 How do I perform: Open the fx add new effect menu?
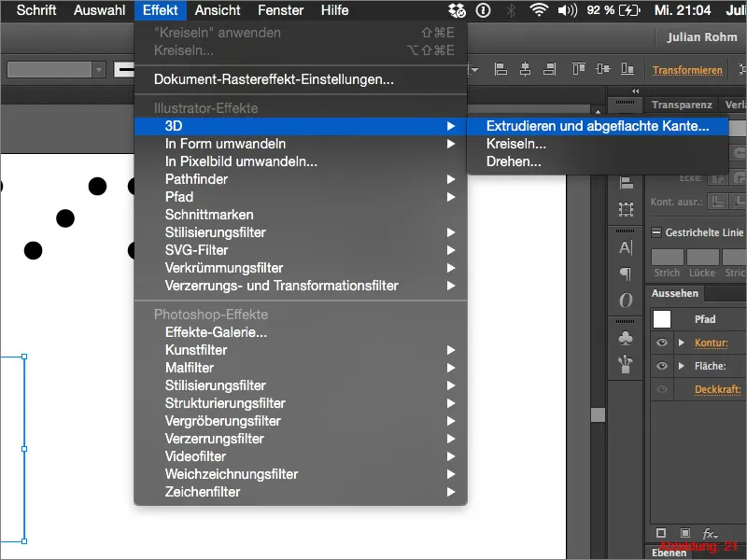pos(711,533)
